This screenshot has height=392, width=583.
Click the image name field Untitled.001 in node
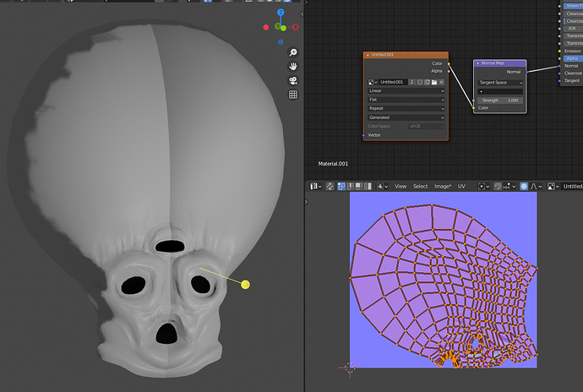click(x=393, y=82)
